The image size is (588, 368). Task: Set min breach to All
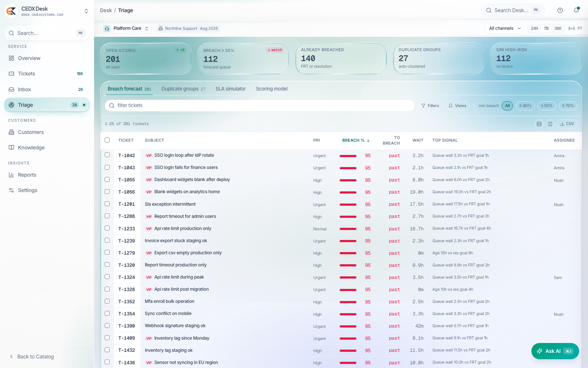click(x=507, y=106)
